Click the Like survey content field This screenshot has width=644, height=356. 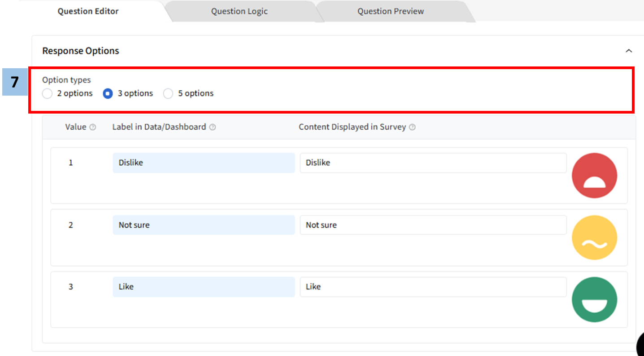(433, 287)
